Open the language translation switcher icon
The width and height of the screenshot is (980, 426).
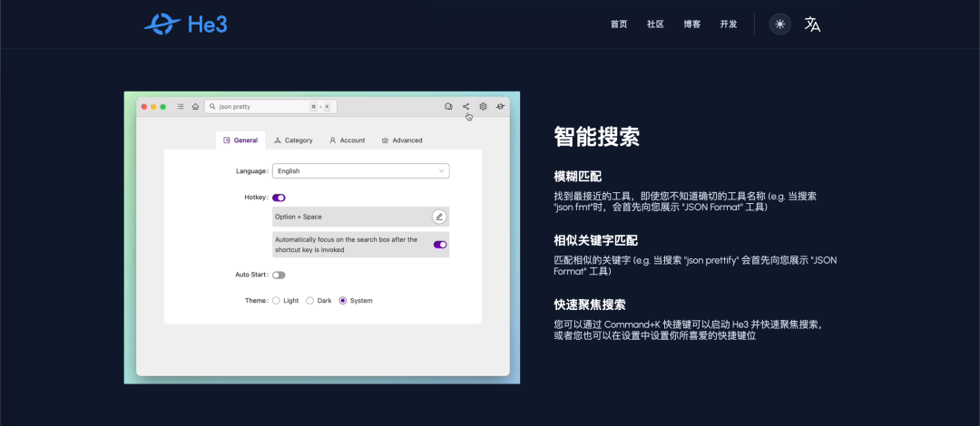(x=812, y=24)
